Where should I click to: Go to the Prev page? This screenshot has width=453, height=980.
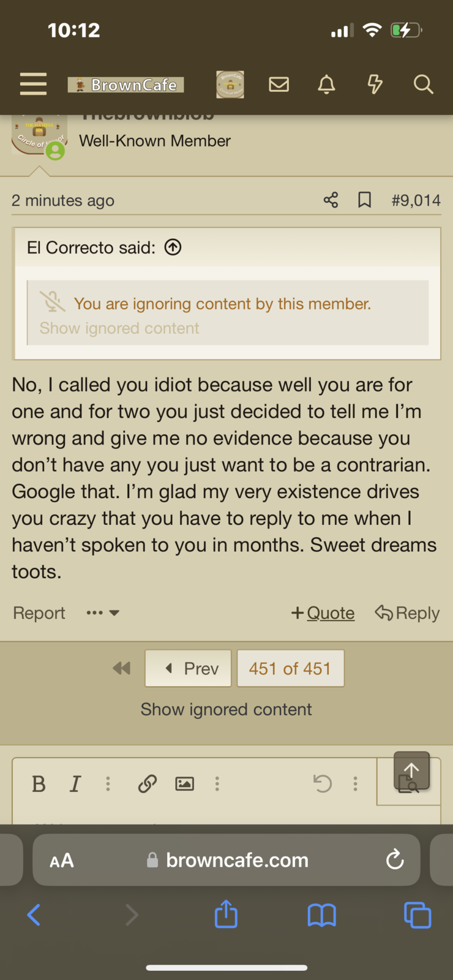[x=188, y=668]
